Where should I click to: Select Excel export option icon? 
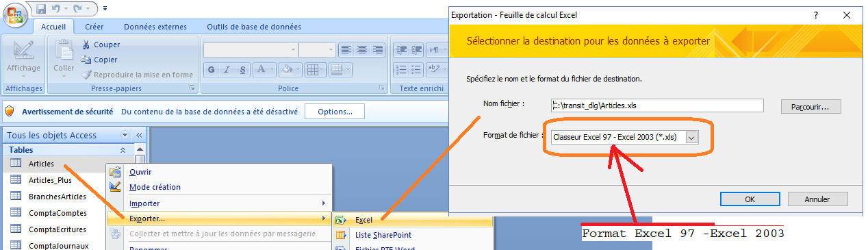pyautogui.click(x=341, y=221)
